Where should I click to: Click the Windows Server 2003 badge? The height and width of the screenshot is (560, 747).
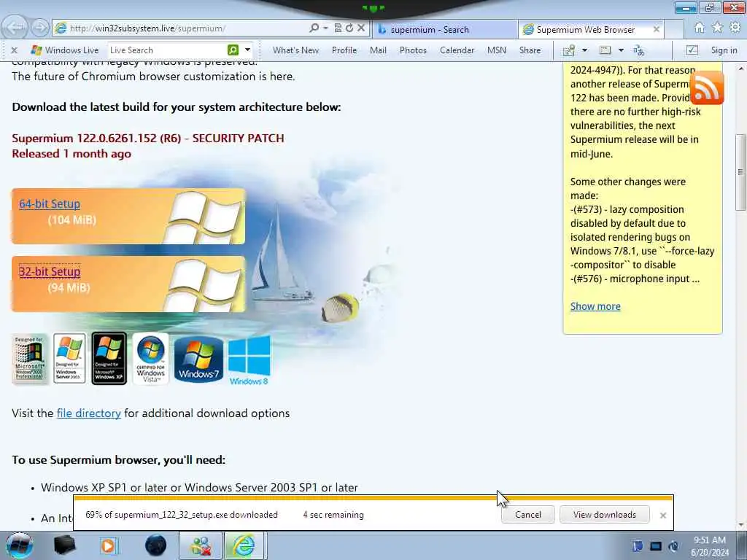pyautogui.click(x=69, y=358)
